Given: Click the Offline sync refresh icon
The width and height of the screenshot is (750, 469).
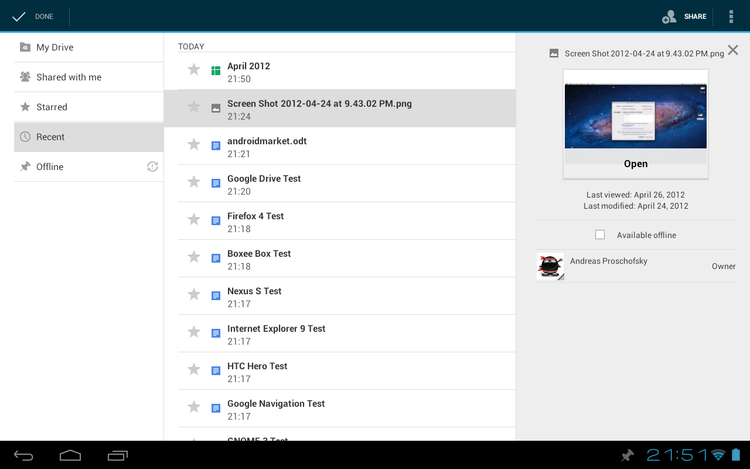Looking at the screenshot, I should pos(152,166).
